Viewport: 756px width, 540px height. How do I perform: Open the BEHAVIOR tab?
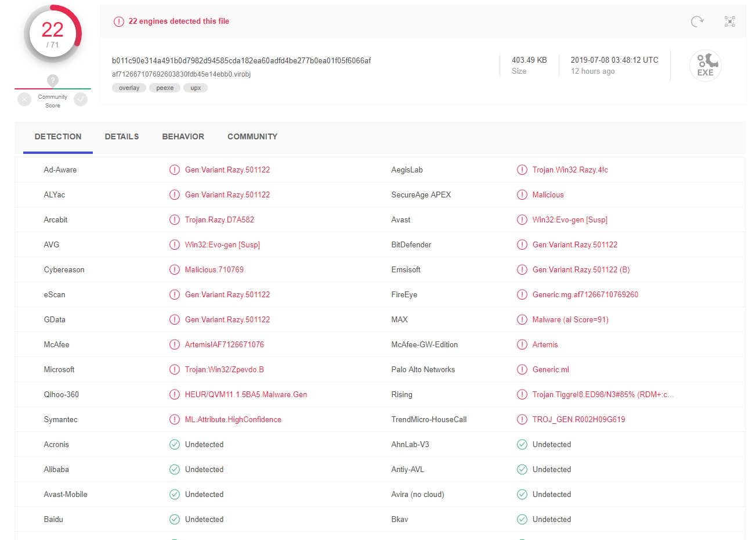point(183,136)
